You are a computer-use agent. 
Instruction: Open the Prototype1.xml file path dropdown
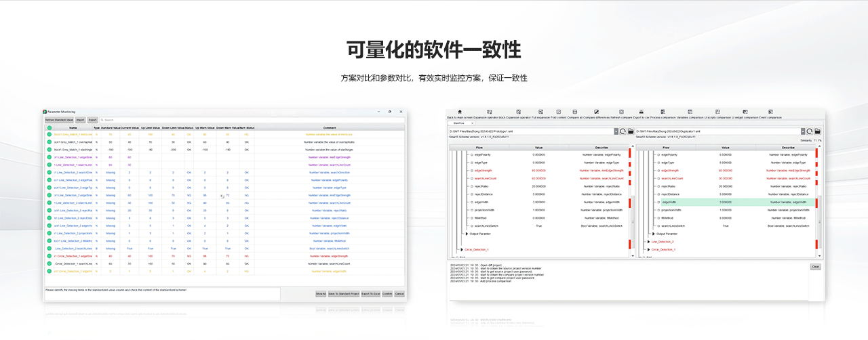(616, 131)
